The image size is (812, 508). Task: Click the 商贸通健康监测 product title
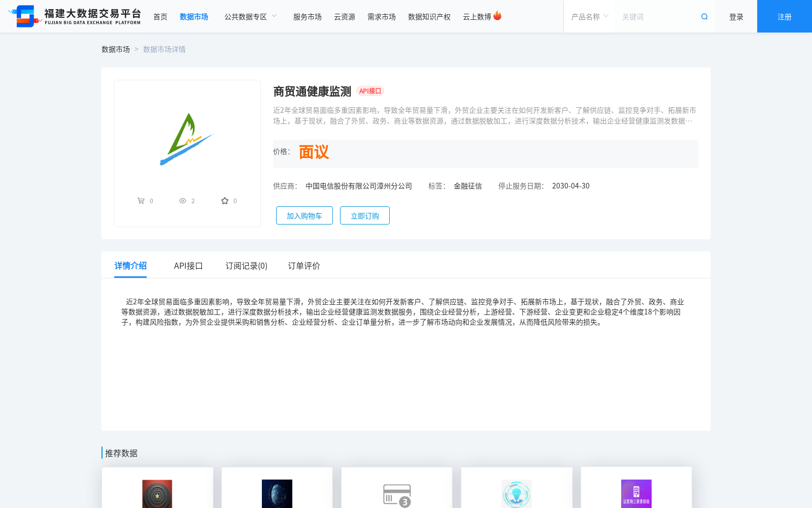(x=312, y=91)
